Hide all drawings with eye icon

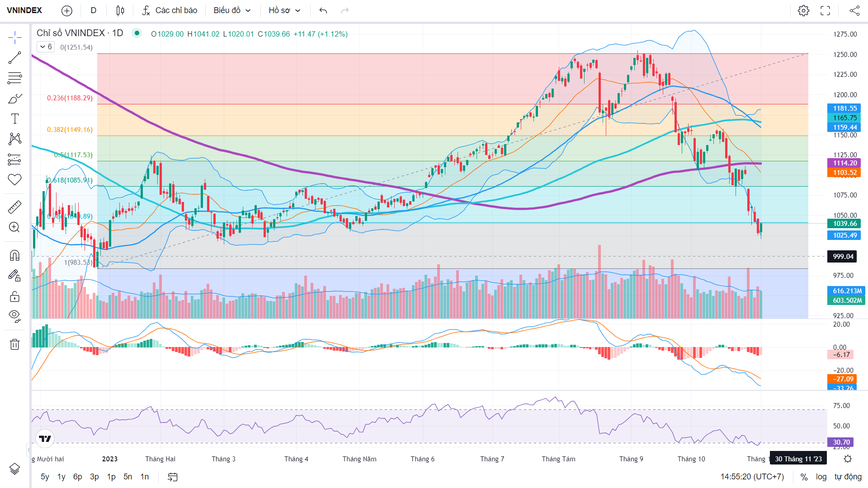pyautogui.click(x=14, y=316)
